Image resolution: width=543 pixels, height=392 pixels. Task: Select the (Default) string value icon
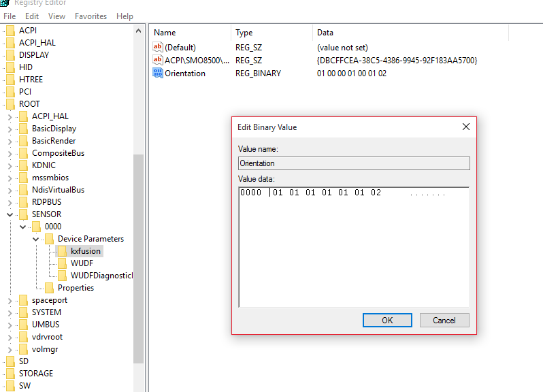point(158,47)
